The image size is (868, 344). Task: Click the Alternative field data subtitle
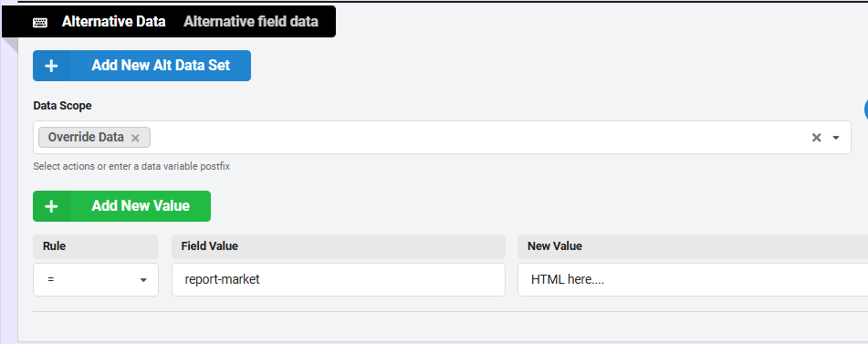pyautogui.click(x=251, y=22)
